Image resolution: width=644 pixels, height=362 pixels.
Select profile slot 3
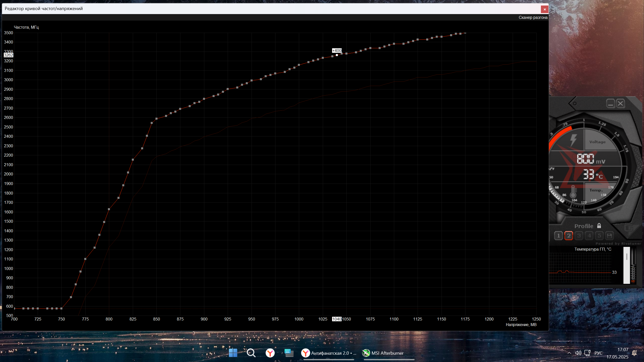579,236
